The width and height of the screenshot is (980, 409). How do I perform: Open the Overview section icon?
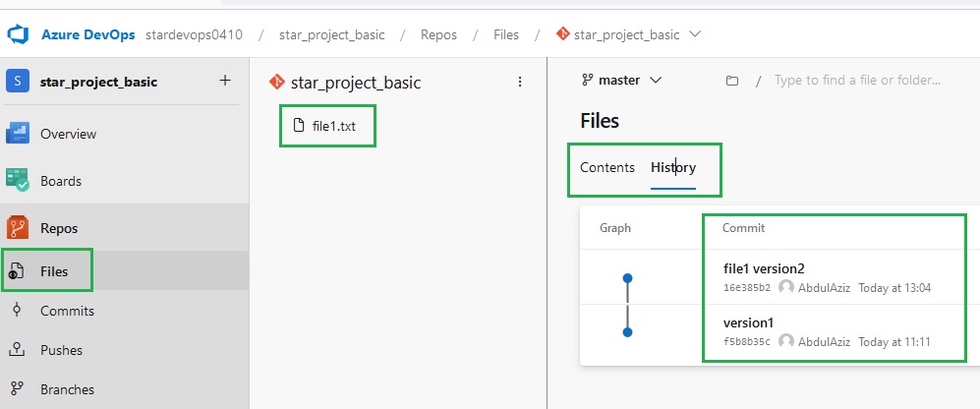(x=18, y=134)
